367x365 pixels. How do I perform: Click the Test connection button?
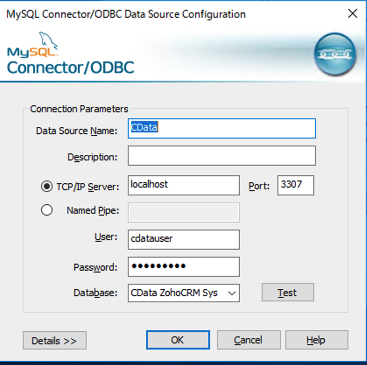pyautogui.click(x=288, y=292)
